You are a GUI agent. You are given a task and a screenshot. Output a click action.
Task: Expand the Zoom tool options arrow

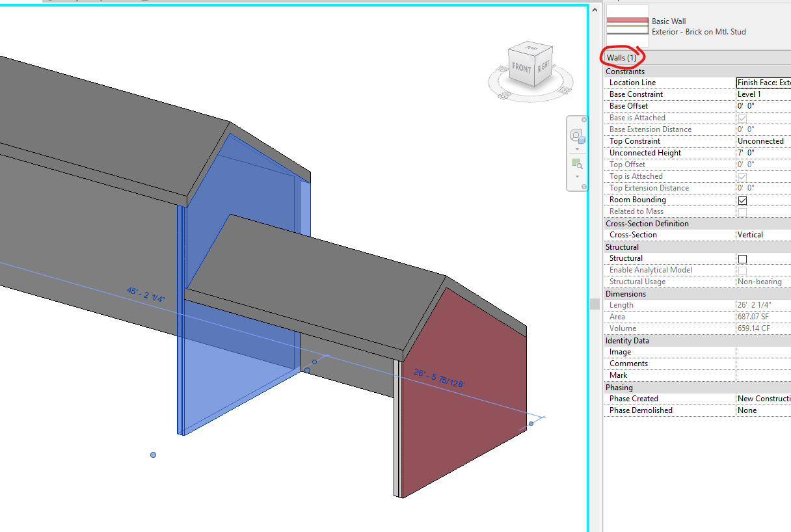(577, 176)
